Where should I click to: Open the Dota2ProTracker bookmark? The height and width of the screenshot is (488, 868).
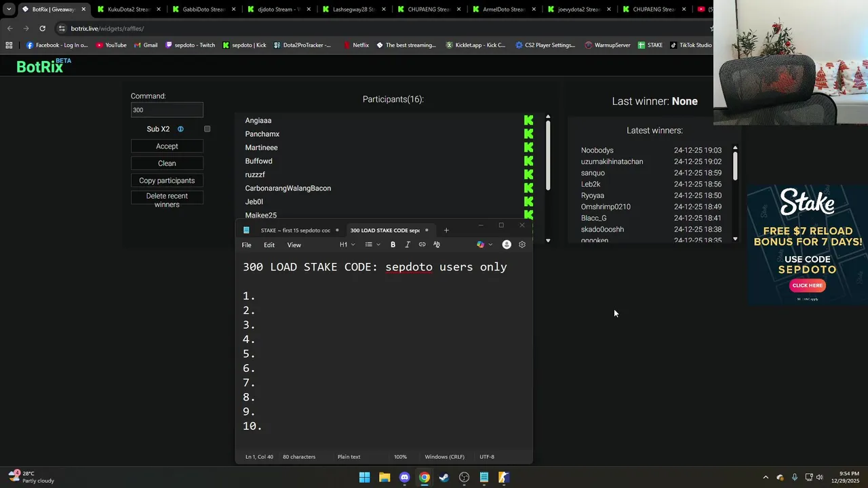coord(302,45)
